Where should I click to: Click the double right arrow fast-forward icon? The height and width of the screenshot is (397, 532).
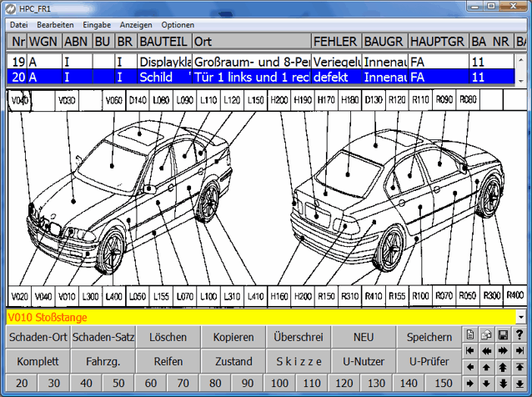pos(504,350)
